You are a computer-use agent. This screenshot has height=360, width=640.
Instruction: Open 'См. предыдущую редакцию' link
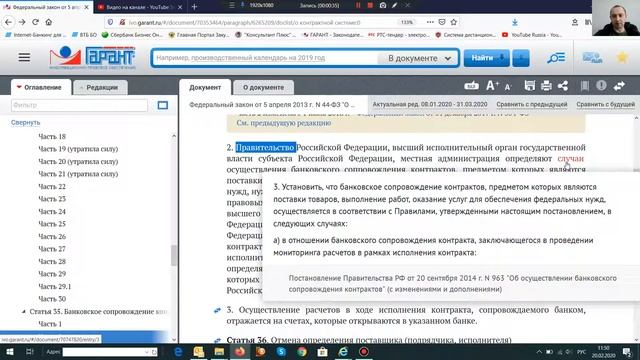[284, 123]
